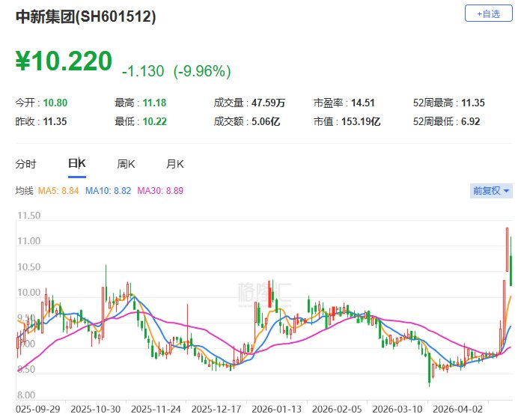Click the 市值 value 153.19亿

pos(361,121)
